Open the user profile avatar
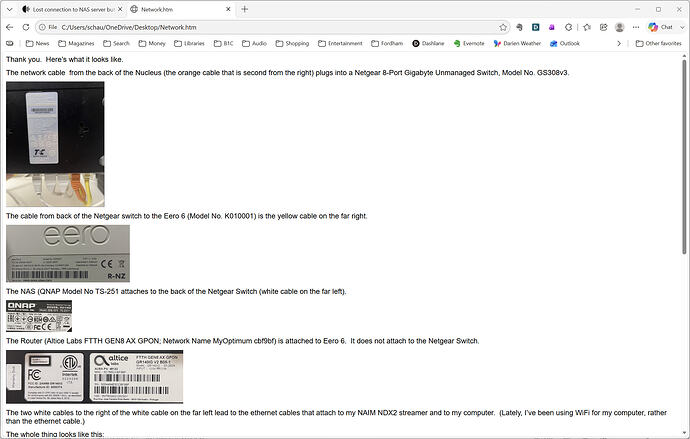The image size is (690, 439). pyautogui.click(x=620, y=27)
